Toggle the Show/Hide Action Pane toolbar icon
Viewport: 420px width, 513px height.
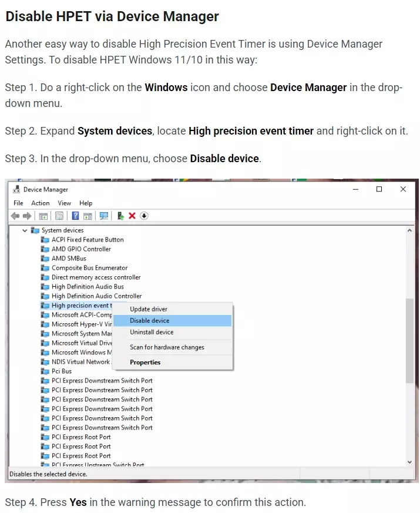(x=88, y=216)
